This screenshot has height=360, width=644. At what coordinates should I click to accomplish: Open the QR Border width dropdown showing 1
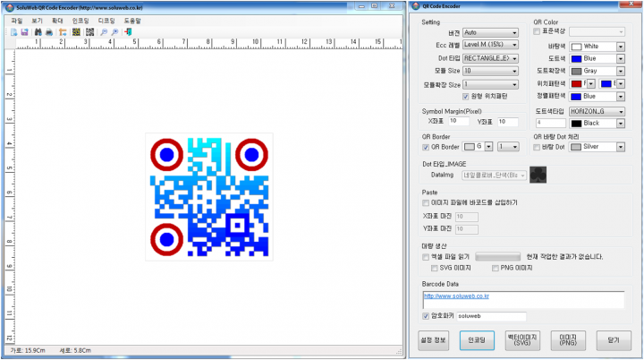[x=508, y=147]
